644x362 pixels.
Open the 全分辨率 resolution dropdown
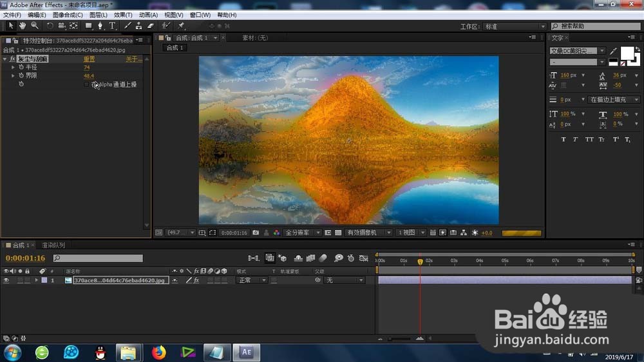(301, 233)
